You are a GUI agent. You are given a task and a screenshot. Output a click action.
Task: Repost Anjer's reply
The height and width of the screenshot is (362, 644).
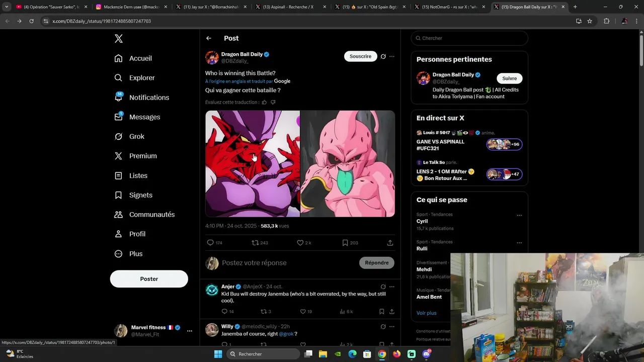pyautogui.click(x=266, y=312)
